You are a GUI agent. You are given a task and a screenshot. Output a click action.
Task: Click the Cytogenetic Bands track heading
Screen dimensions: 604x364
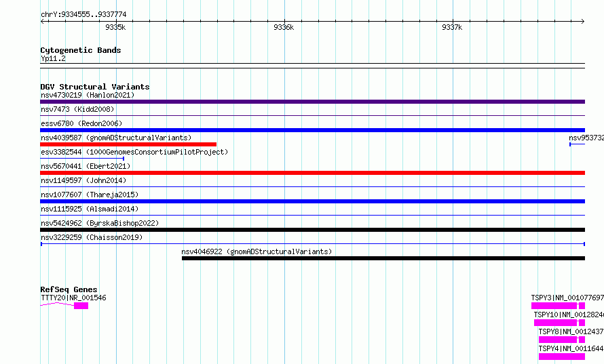(81, 50)
